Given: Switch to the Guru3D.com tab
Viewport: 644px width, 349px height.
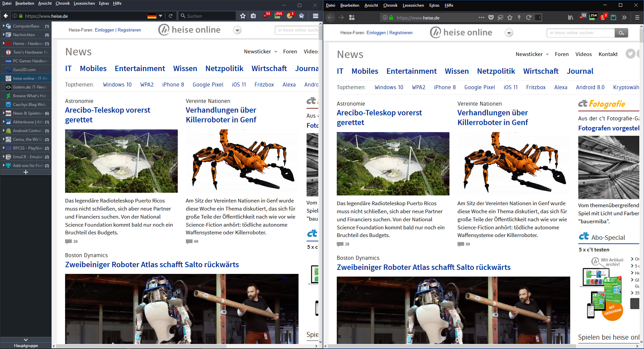Looking at the screenshot, I should click(x=26, y=69).
